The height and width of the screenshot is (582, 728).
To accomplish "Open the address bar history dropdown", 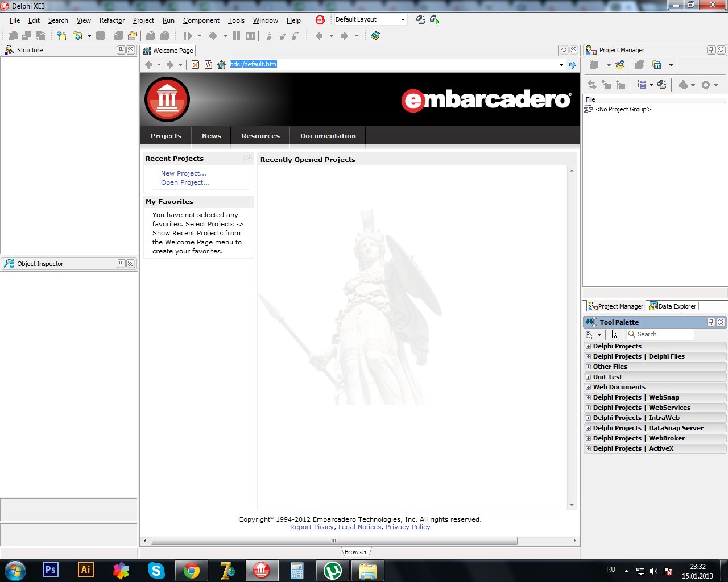I will pos(561,65).
